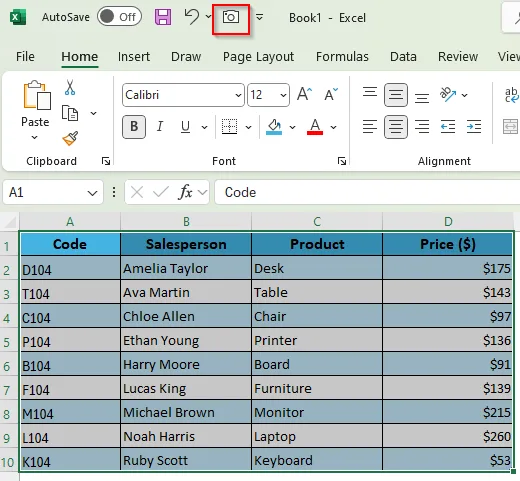The height and width of the screenshot is (481, 520).
Task: Click the Camera tool in Quick Access Toolbar
Action: [231, 17]
